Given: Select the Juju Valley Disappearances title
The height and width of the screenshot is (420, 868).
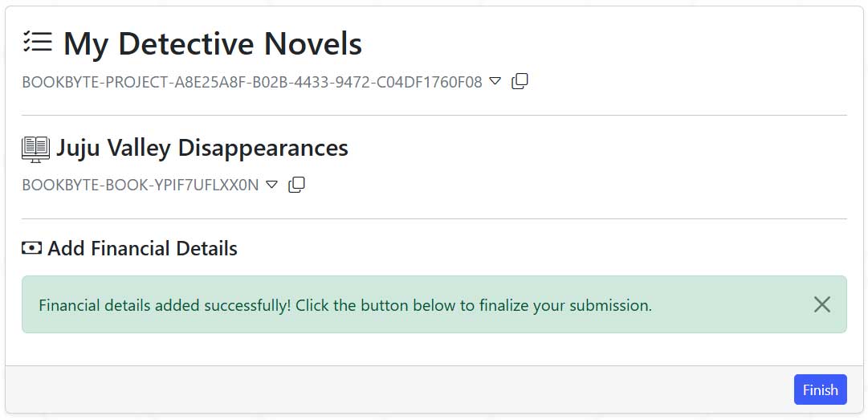Looking at the screenshot, I should [x=202, y=149].
